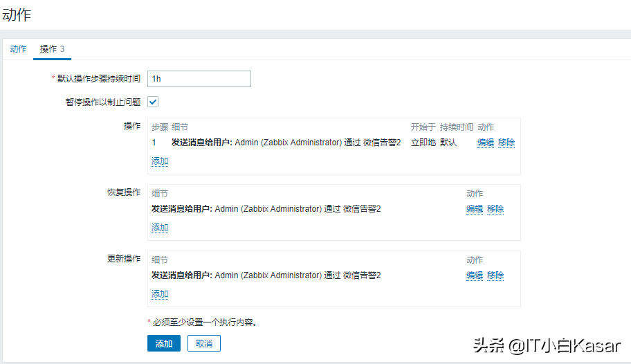Click the 更新操作 send-message detail text
The height and width of the screenshot is (364, 631).
pyautogui.click(x=266, y=275)
